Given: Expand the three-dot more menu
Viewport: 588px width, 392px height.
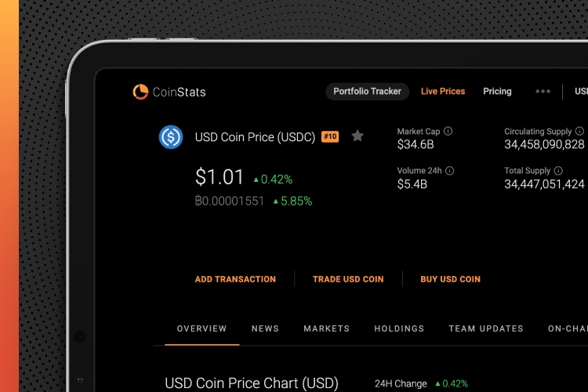Looking at the screenshot, I should point(543,91).
